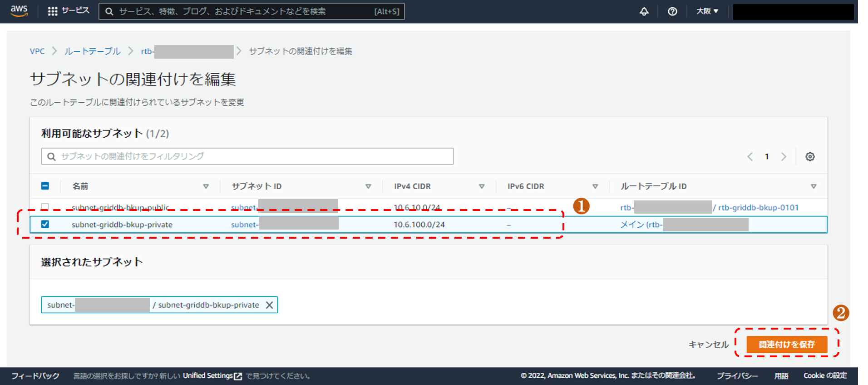Viewport: 868px width, 385px height.
Task: Go to next page arrow in subnet table
Action: [784, 157]
